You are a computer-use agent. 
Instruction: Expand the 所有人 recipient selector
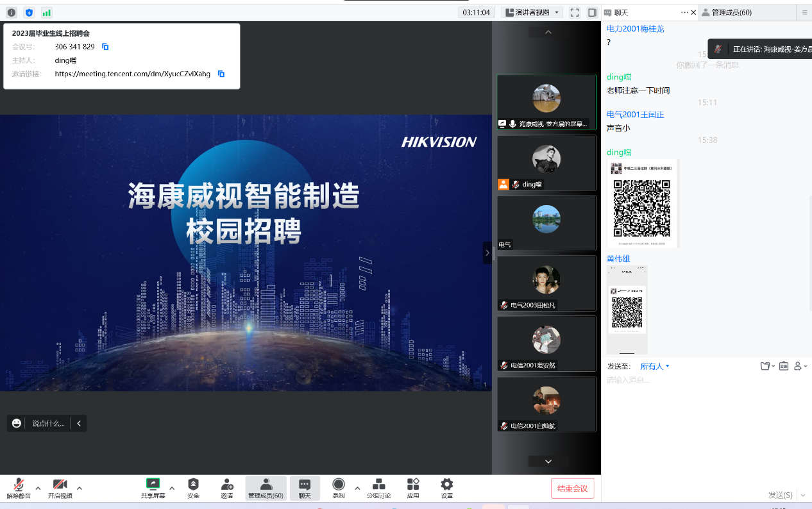pyautogui.click(x=654, y=366)
